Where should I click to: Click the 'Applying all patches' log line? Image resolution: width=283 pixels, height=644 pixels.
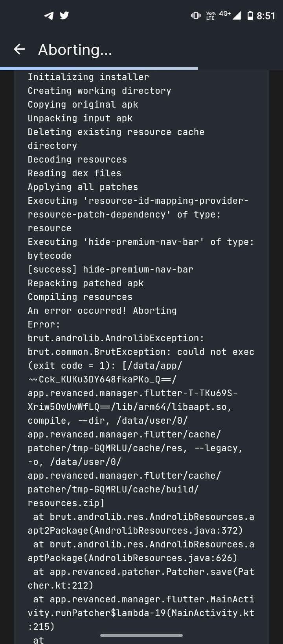click(x=83, y=187)
